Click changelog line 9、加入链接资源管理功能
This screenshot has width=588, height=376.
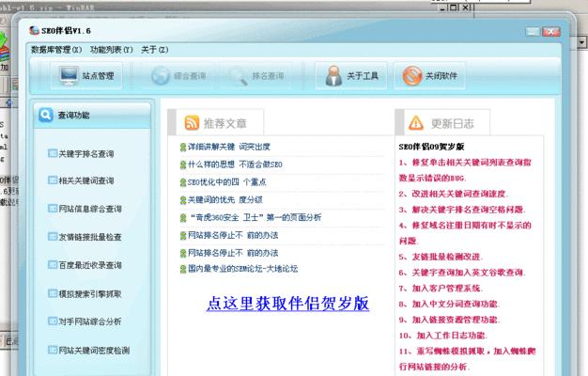coord(449,320)
